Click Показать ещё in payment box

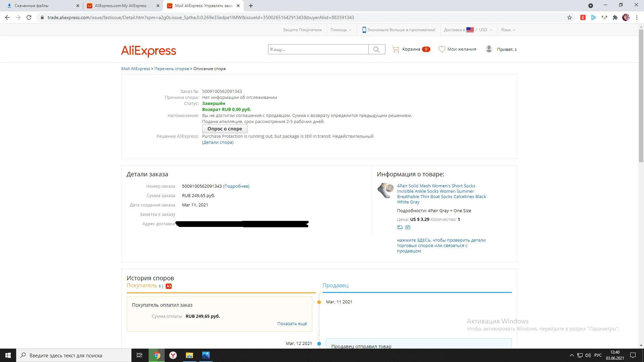click(x=292, y=324)
